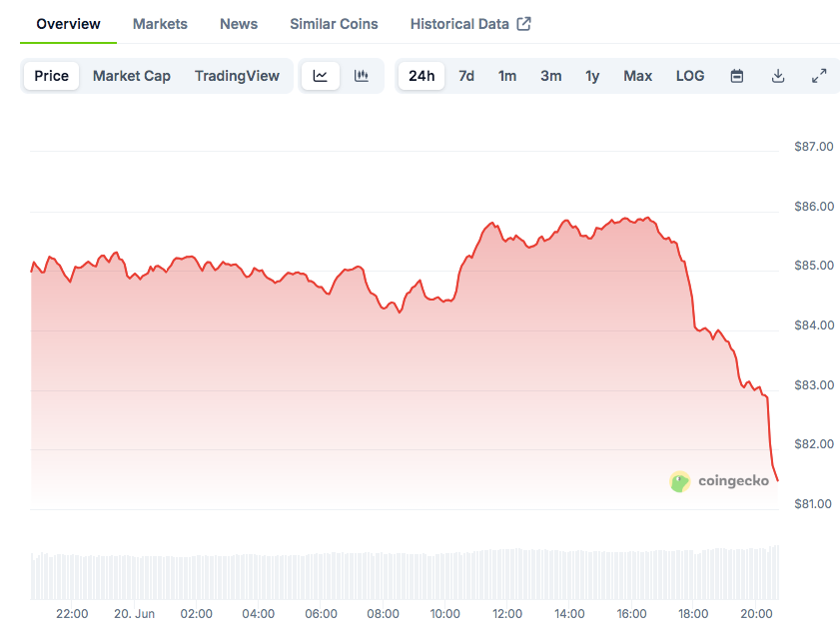This screenshot has height=634, width=840.
Task: Click the volume bars below the chart
Action: click(x=400, y=574)
